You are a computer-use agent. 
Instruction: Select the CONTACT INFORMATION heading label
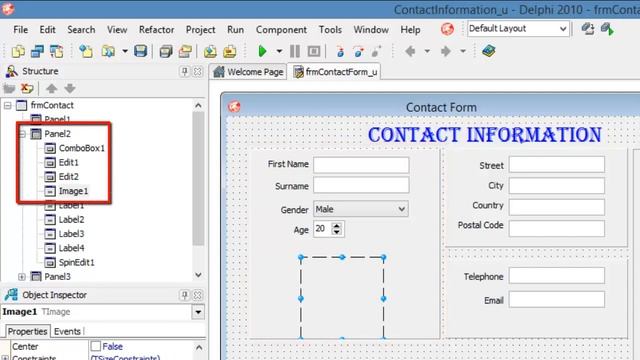click(484, 135)
